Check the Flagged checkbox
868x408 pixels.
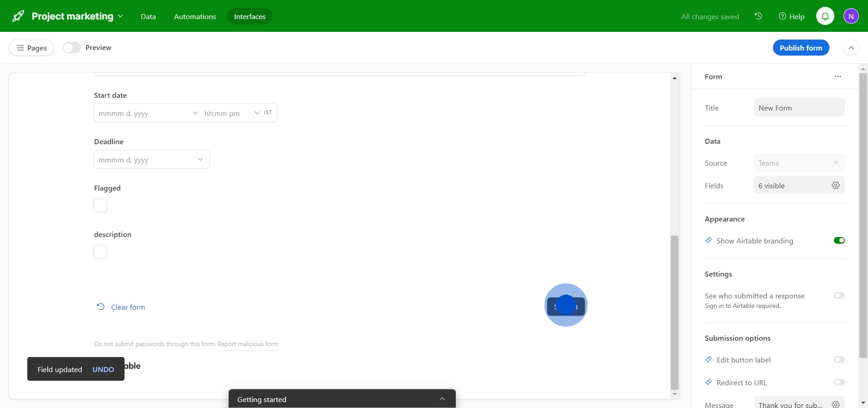tap(100, 206)
